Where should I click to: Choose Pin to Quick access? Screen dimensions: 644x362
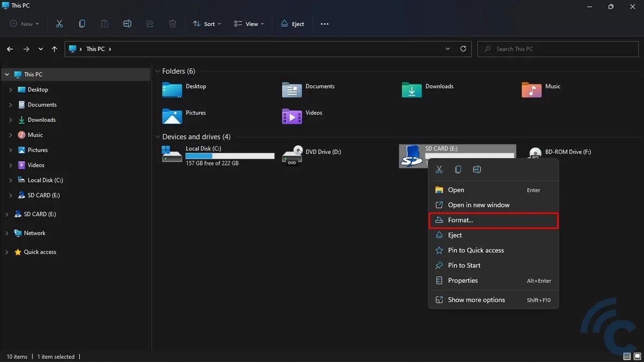(493, 250)
